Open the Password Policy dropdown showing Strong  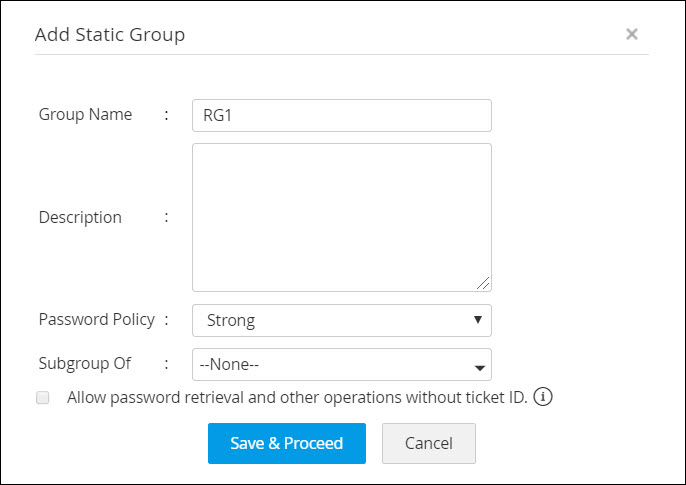[x=341, y=321]
